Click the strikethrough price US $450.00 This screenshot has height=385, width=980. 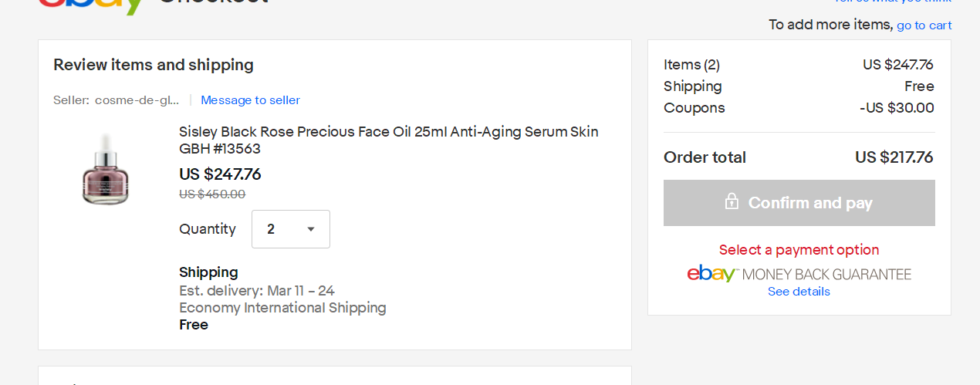[212, 194]
